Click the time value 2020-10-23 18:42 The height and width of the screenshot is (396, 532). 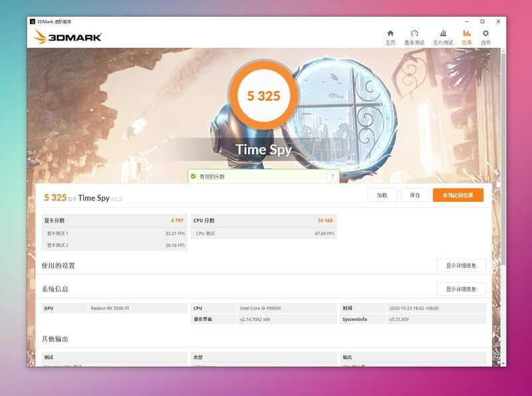[414, 308]
